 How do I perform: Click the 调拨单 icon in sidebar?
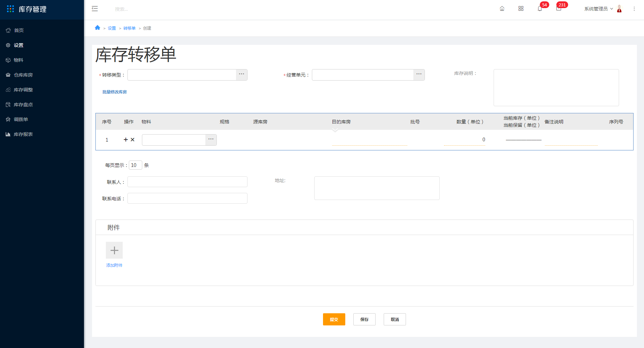tap(8, 119)
